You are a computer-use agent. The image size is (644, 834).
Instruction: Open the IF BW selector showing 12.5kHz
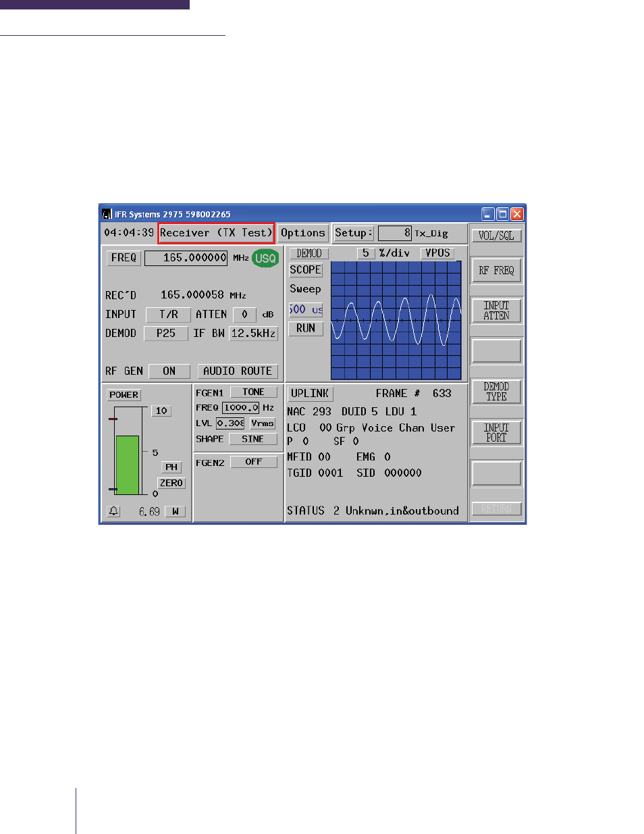point(253,333)
